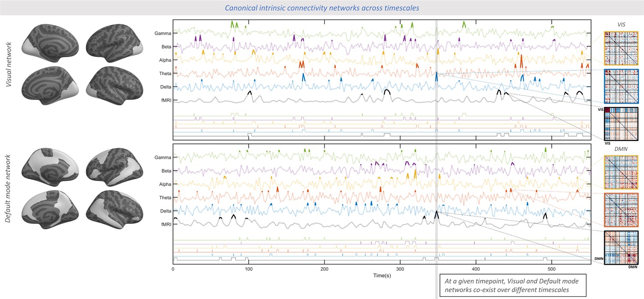Open the black-bordered VIS fMRI connectivity matrix
The image size is (644, 299).
(621, 124)
